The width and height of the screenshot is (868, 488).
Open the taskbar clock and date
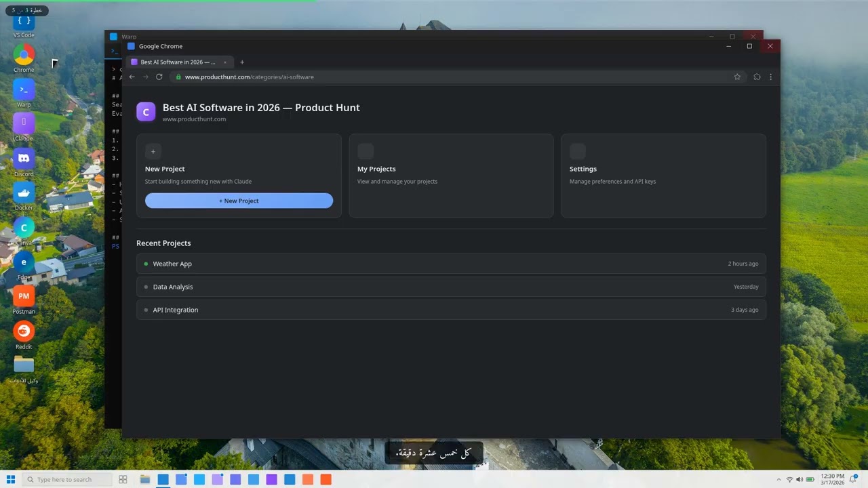tap(832, 479)
